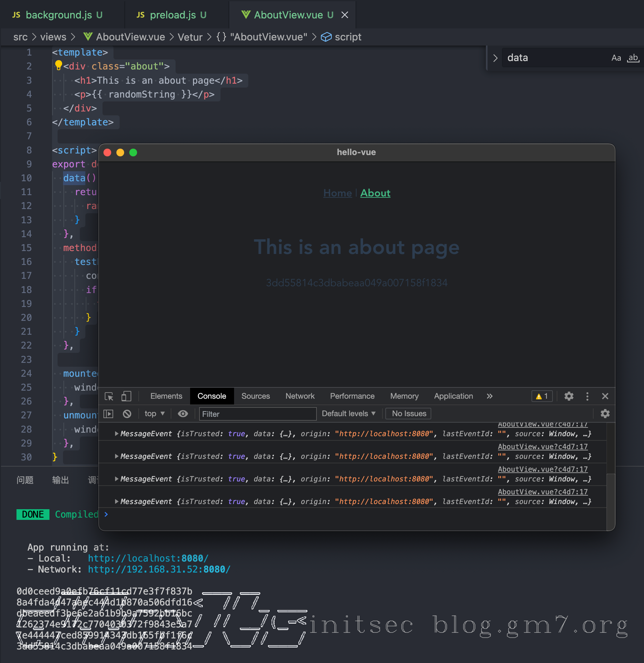
Task: Toggle Match Whole Word in find widget
Action: [633, 58]
